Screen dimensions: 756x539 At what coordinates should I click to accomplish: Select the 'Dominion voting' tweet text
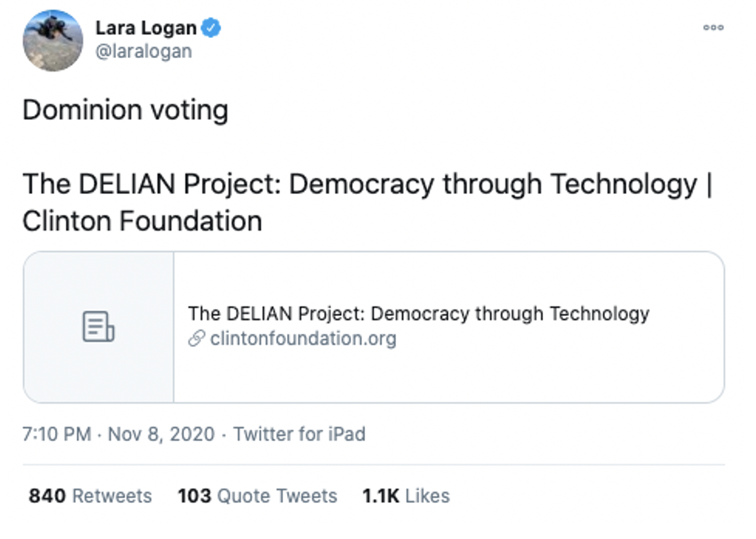(125, 110)
